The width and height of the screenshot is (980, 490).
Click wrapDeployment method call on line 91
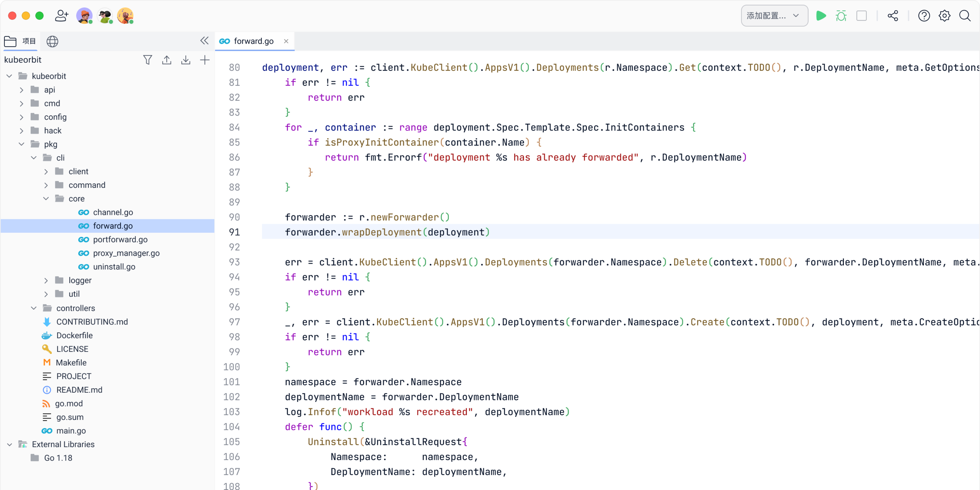click(x=382, y=232)
